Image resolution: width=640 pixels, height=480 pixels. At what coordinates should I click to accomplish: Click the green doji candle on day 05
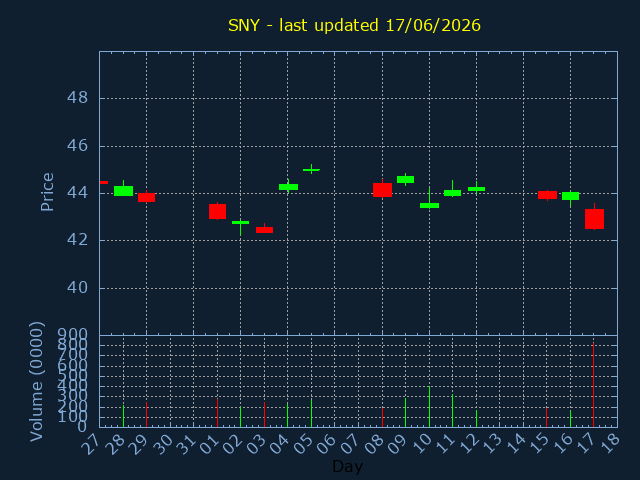311,169
